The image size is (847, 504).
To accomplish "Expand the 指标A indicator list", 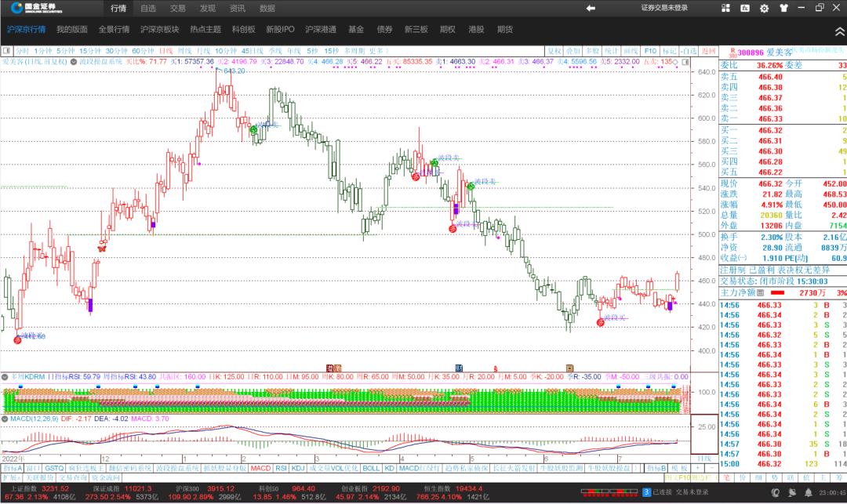I will (13, 468).
